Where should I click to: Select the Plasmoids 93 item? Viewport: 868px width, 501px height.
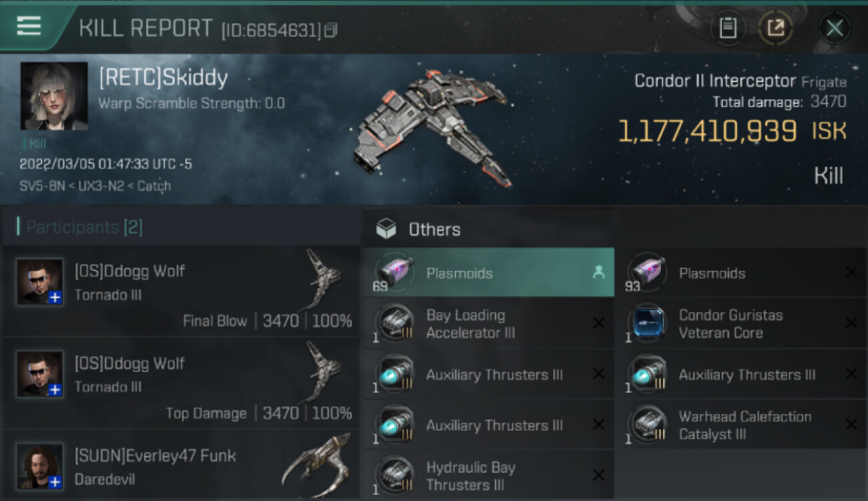coord(741,273)
